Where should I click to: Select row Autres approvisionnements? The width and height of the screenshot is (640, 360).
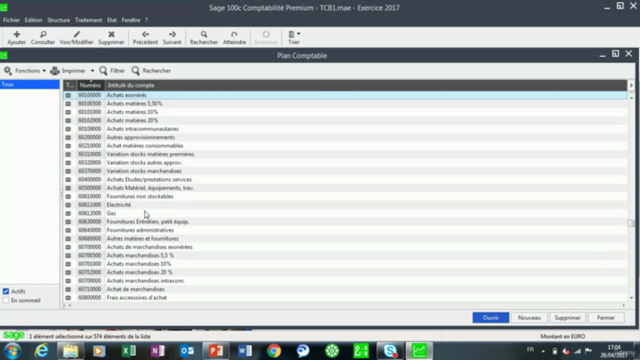point(345,137)
